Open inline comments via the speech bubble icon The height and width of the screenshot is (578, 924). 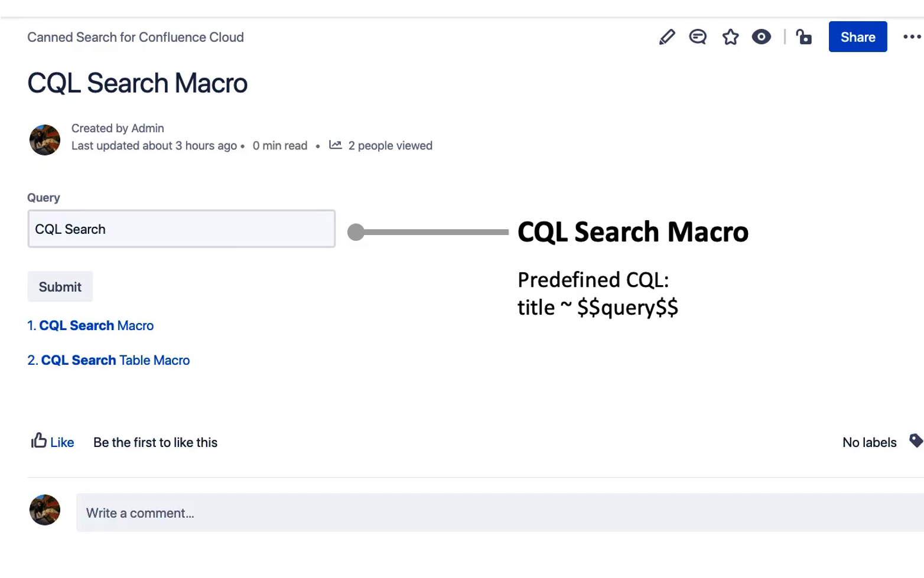pos(698,37)
